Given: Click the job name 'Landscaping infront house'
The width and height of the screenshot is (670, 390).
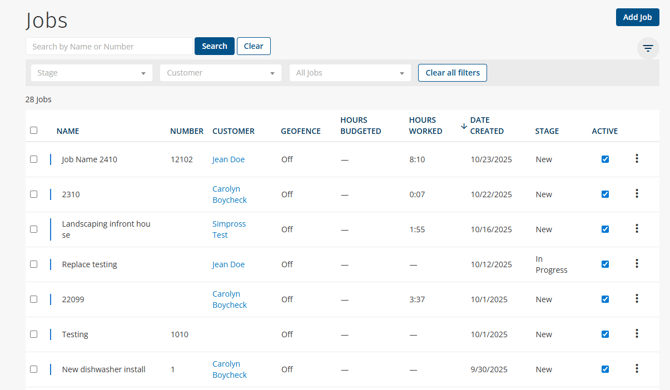Looking at the screenshot, I should (x=106, y=229).
